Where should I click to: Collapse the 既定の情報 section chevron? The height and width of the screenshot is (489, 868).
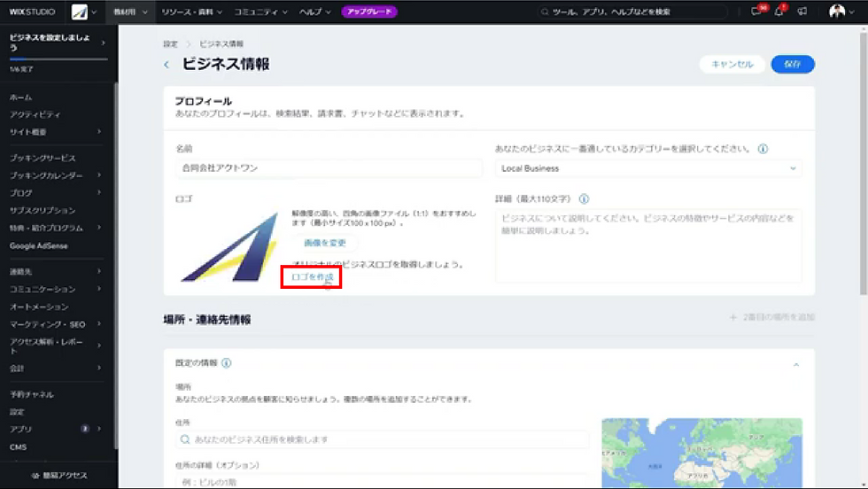coord(796,364)
